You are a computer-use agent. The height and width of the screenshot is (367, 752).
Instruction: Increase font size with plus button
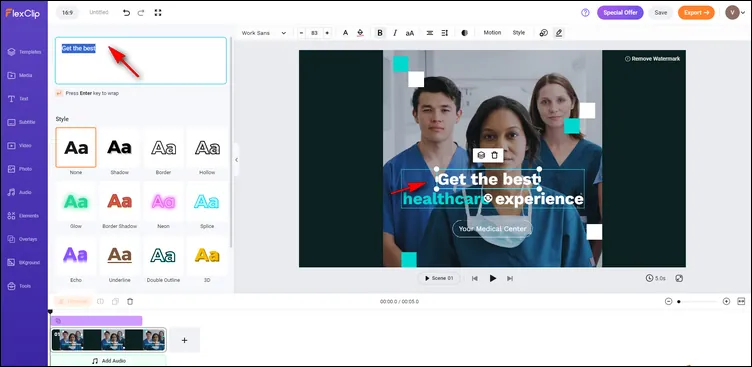pyautogui.click(x=327, y=33)
